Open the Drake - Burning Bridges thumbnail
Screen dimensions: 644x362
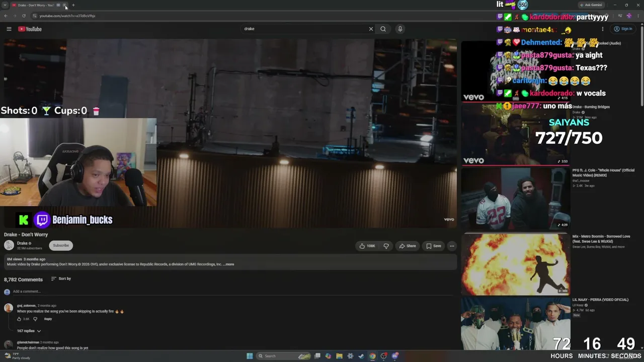(516, 134)
